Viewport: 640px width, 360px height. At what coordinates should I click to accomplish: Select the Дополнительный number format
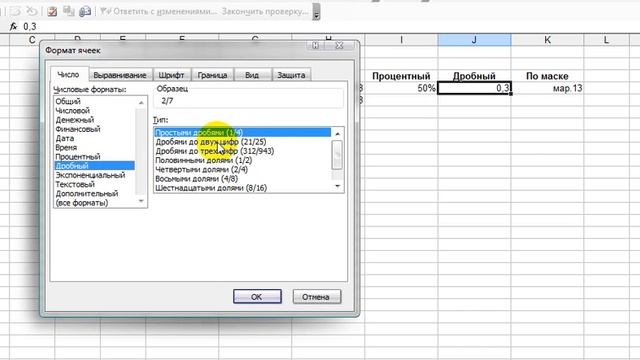tap(95, 193)
